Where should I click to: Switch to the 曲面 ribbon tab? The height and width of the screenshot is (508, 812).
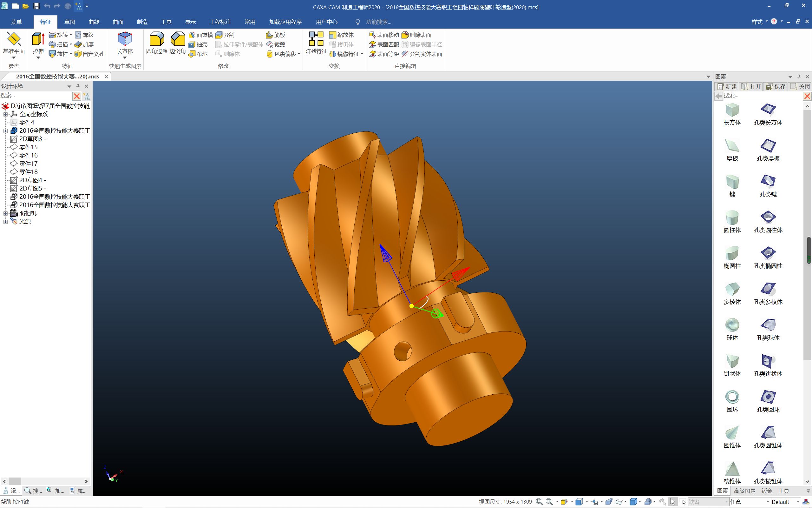click(118, 22)
